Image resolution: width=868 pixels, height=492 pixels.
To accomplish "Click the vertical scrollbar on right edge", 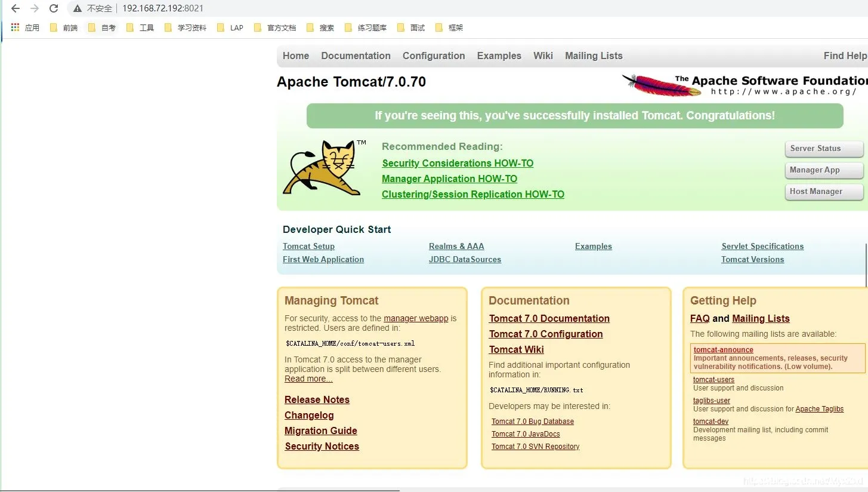I will 866,266.
